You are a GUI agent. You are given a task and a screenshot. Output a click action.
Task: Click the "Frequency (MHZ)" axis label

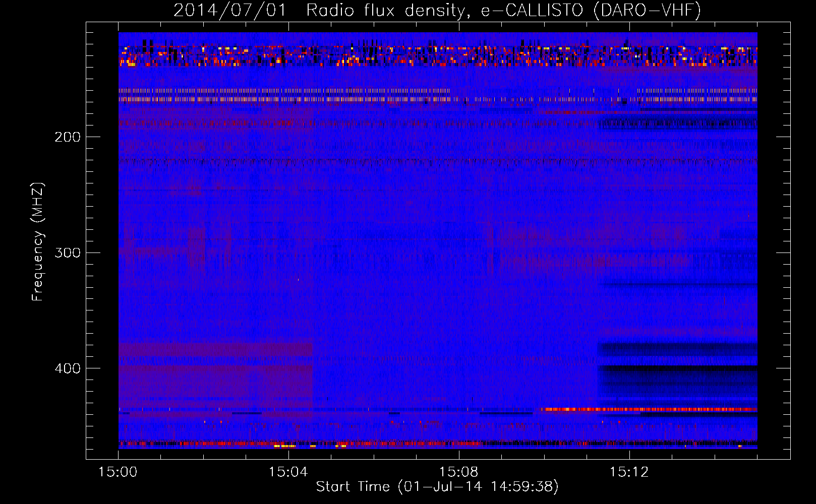coord(38,242)
